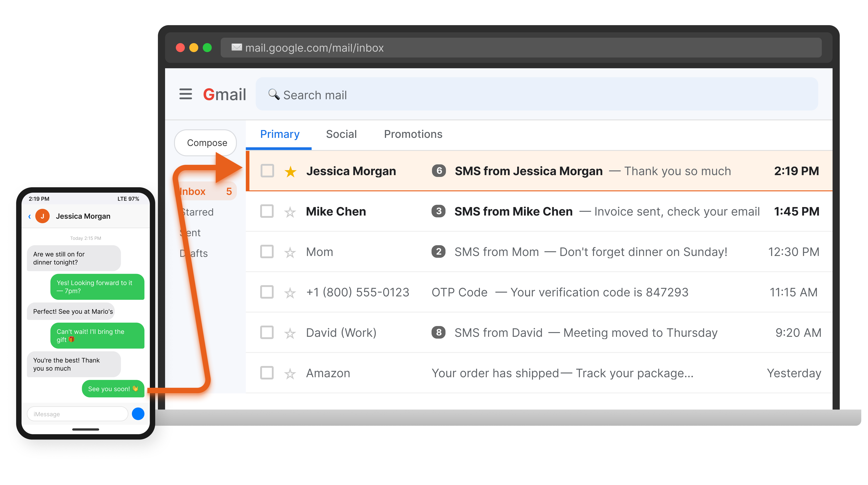The image size is (868, 485).
Task: Star the David (Work) email
Action: 290,333
